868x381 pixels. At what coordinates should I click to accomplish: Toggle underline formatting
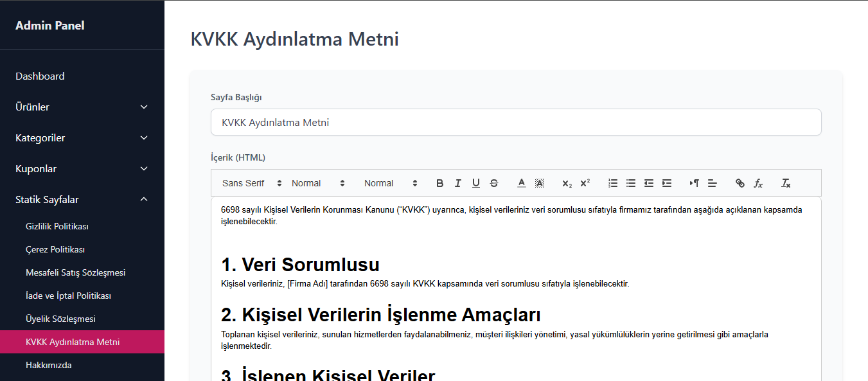(x=475, y=183)
